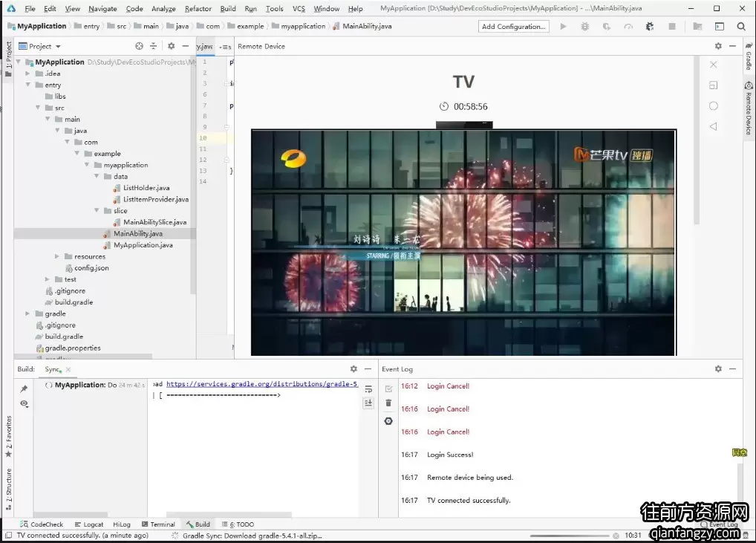
Task: Click the Gradle sync progress bar in the status bar
Action: click(570, 536)
